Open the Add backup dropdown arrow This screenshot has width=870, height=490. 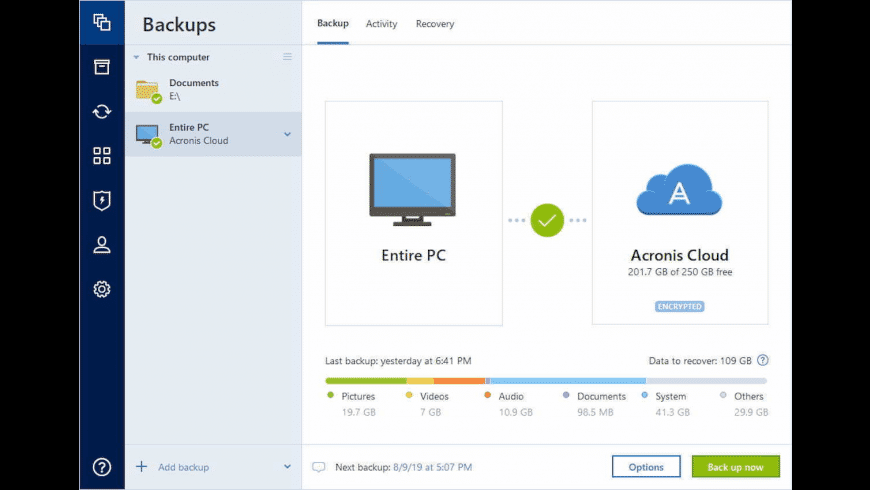pos(287,467)
